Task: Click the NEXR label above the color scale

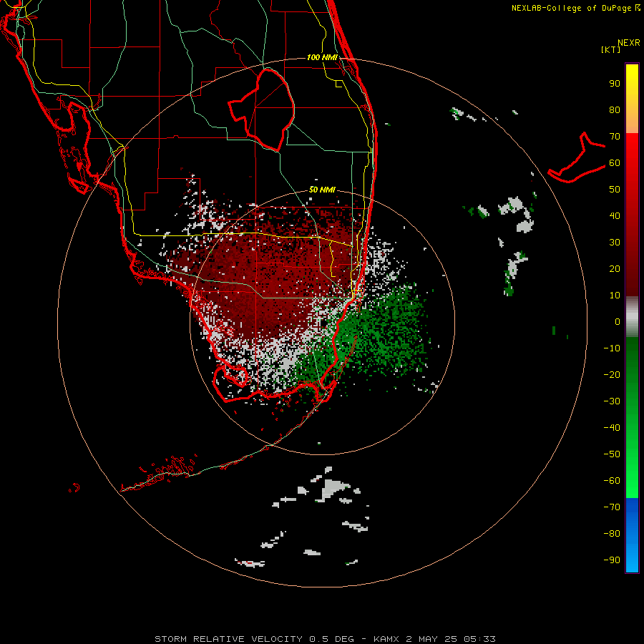Action: point(628,43)
